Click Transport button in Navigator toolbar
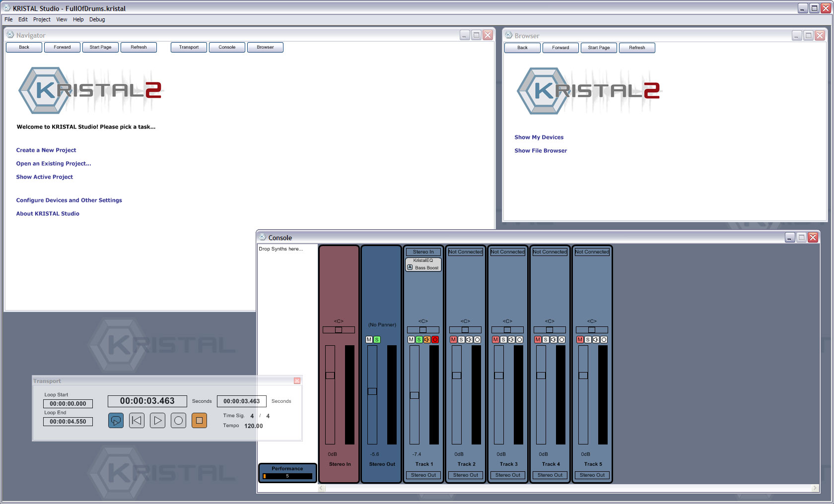 [189, 47]
